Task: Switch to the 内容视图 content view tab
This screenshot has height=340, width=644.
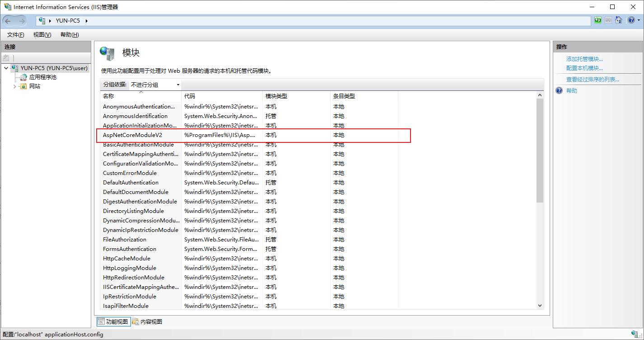Action: [147, 322]
